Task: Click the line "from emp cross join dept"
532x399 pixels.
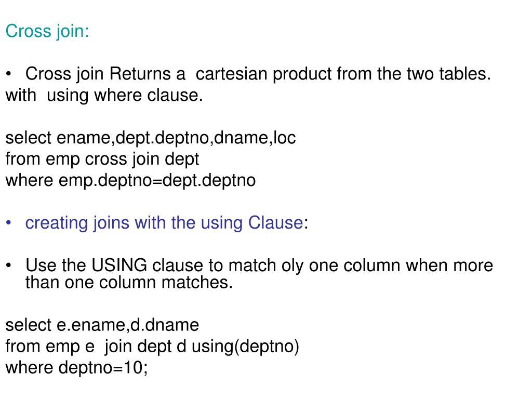Action: pyautogui.click(x=102, y=159)
